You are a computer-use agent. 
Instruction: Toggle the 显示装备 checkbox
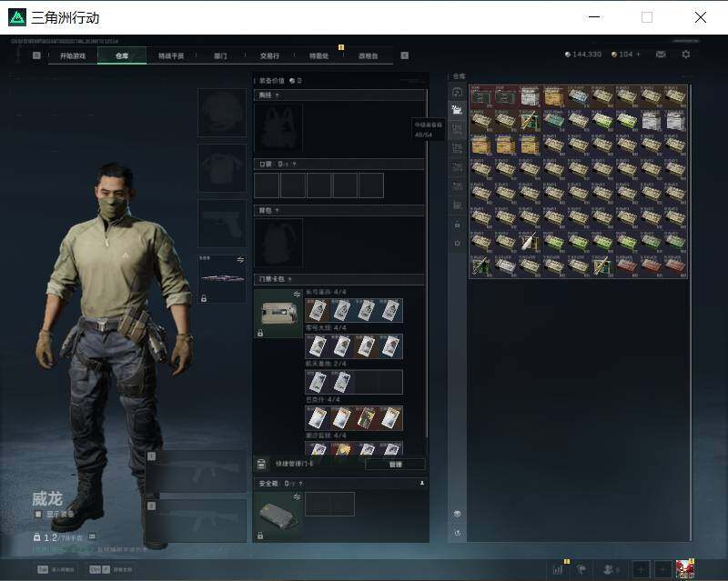38,515
